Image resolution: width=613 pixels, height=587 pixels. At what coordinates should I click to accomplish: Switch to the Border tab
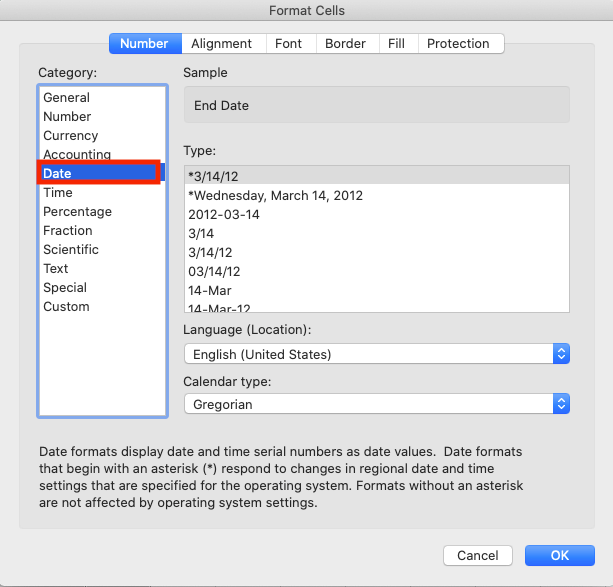[x=345, y=44]
